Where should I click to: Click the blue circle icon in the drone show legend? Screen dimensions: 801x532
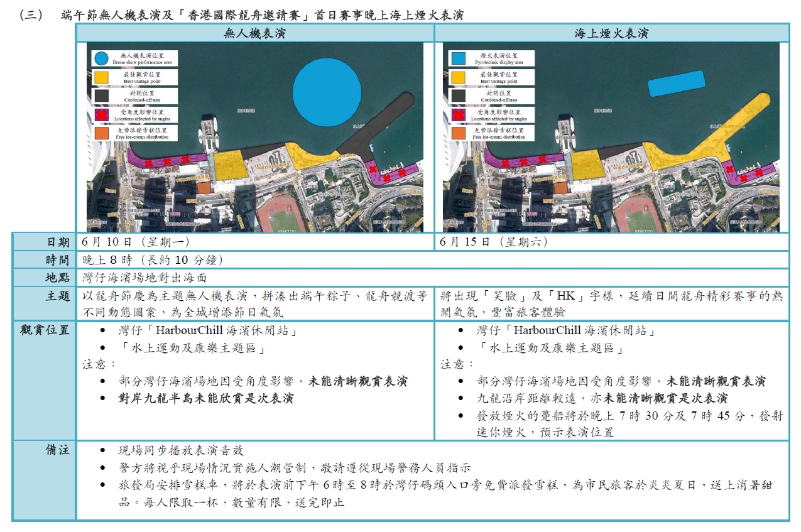coord(101,59)
